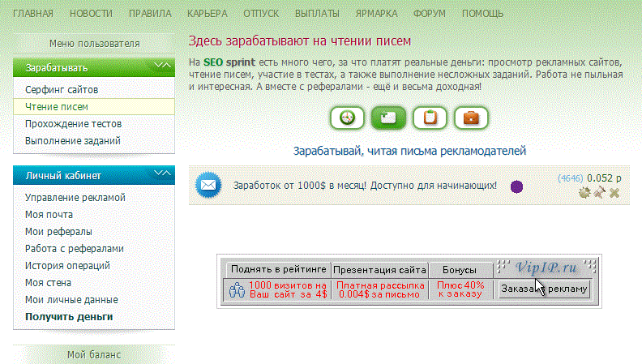Click the Заказать рекламу button
This screenshot has width=642, height=364.
pyautogui.click(x=544, y=289)
